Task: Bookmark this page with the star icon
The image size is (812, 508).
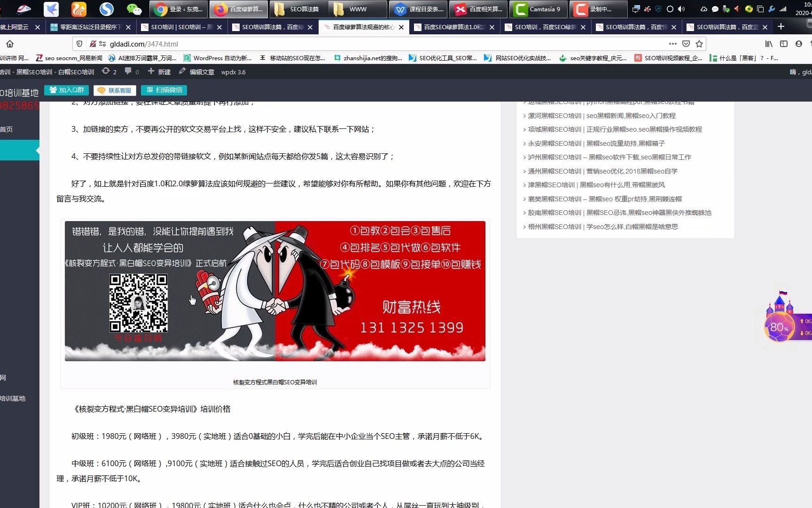Action: (699, 44)
